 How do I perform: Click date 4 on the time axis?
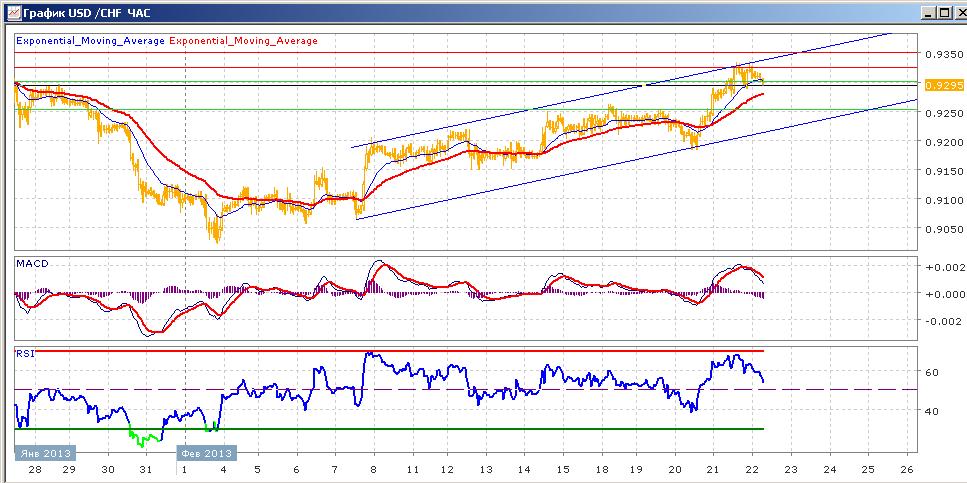point(223,468)
